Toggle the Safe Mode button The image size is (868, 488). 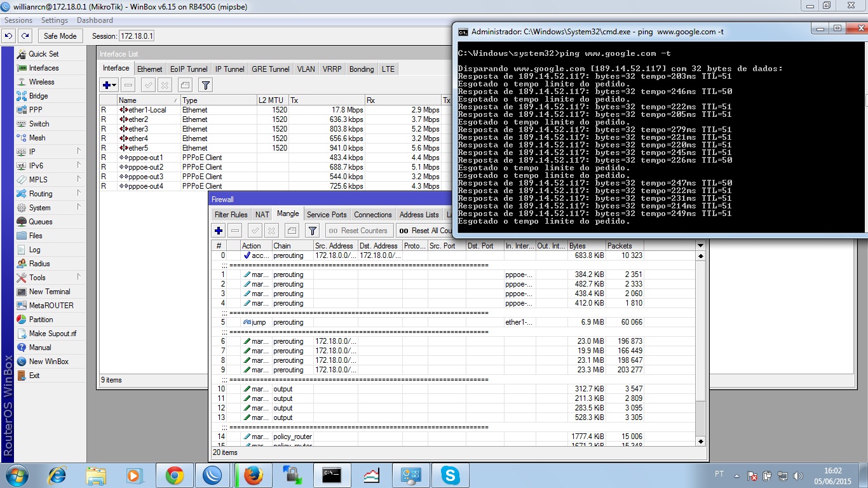point(60,36)
